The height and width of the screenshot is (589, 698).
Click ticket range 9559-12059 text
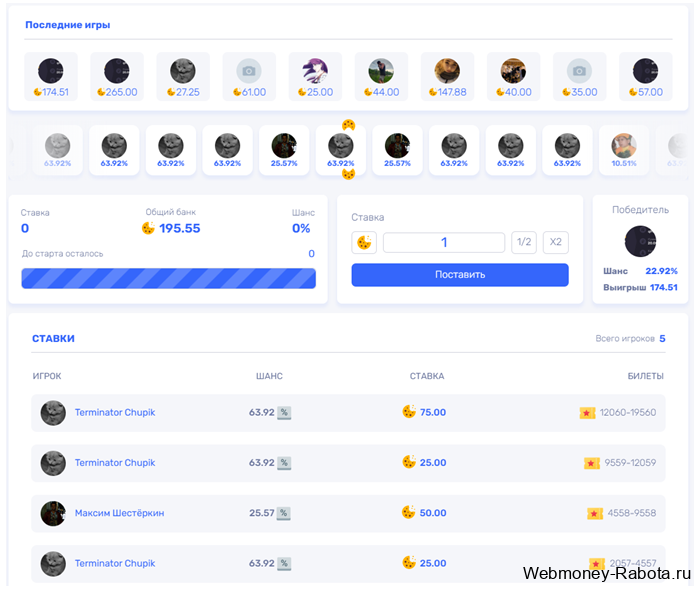(x=630, y=463)
